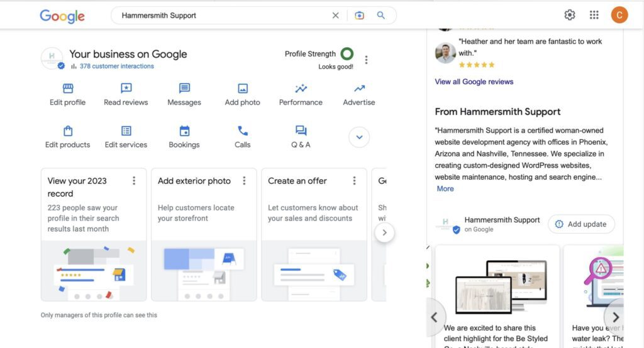Click 'Help customers locate your storefront' text

click(196, 213)
